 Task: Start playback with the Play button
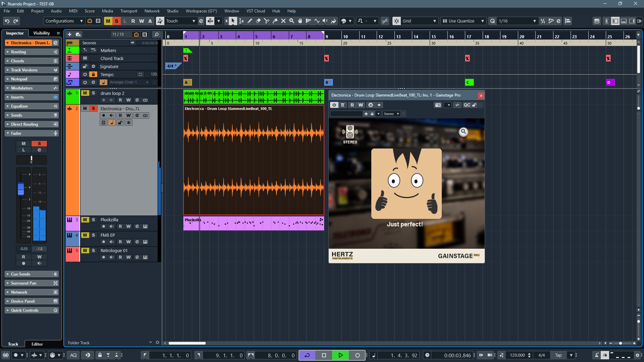[340, 355]
